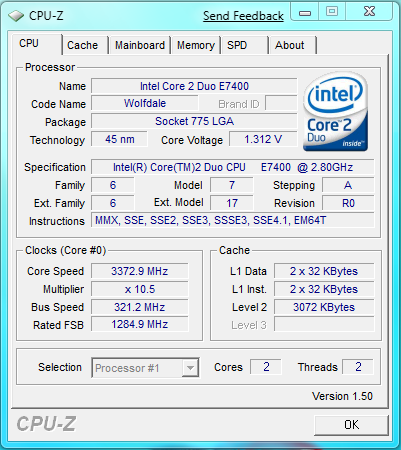Click the Instructions list MMX, SSE, SSE2

click(233, 220)
